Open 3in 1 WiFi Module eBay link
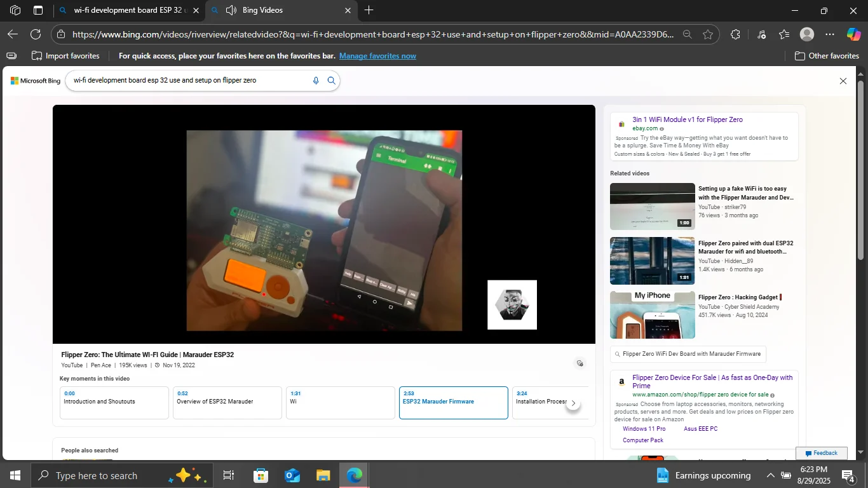The height and width of the screenshot is (488, 868). tap(688, 119)
